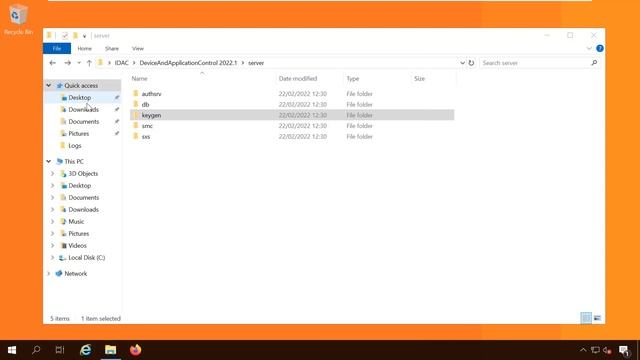Select the db folder

coord(292,104)
